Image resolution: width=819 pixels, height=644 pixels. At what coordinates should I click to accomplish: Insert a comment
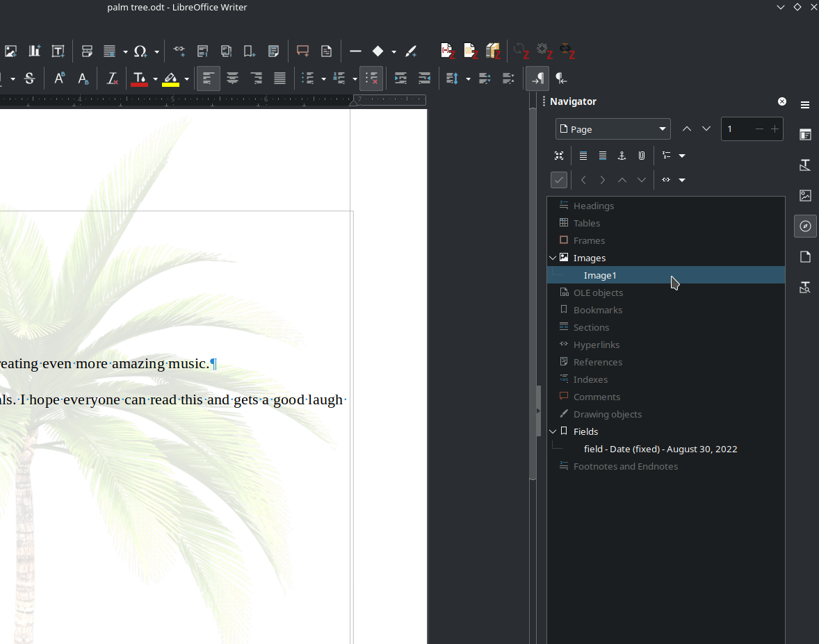click(302, 51)
